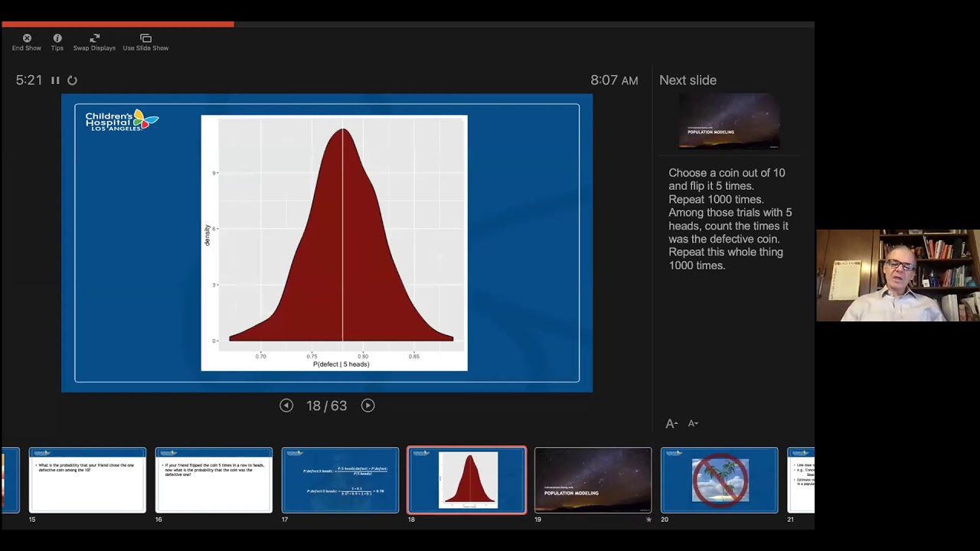This screenshot has width=980, height=551.
Task: Select slide 17 formula thumbnail
Action: tap(340, 480)
